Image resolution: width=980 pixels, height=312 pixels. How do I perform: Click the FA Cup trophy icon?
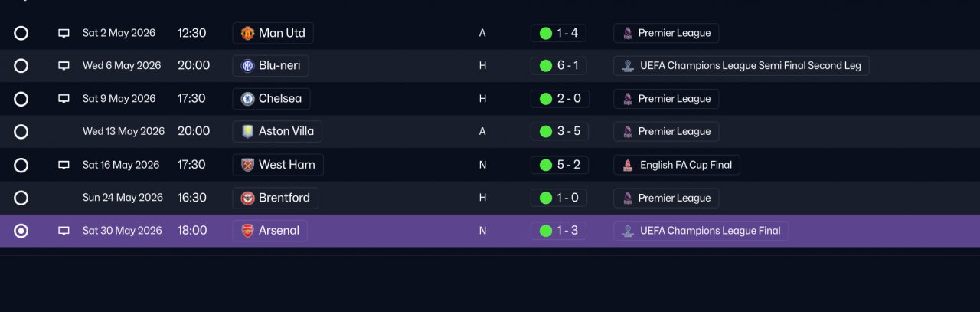pyautogui.click(x=628, y=165)
